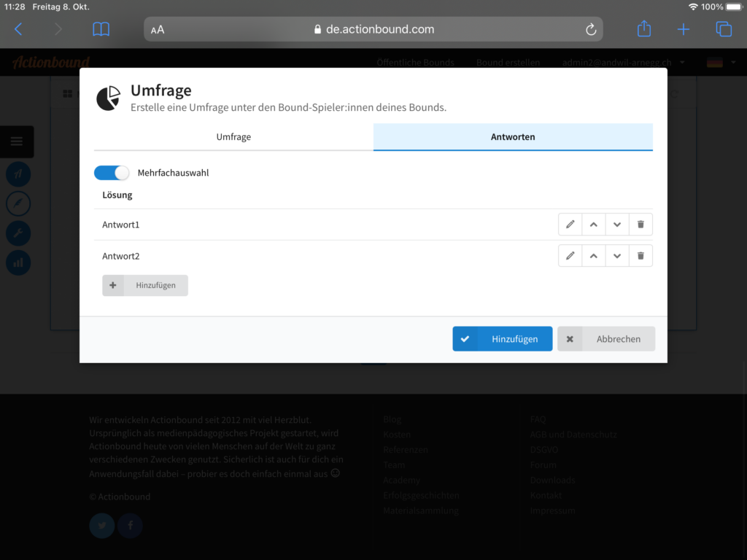Cancel the dialog with Abbrechen

pyautogui.click(x=606, y=339)
